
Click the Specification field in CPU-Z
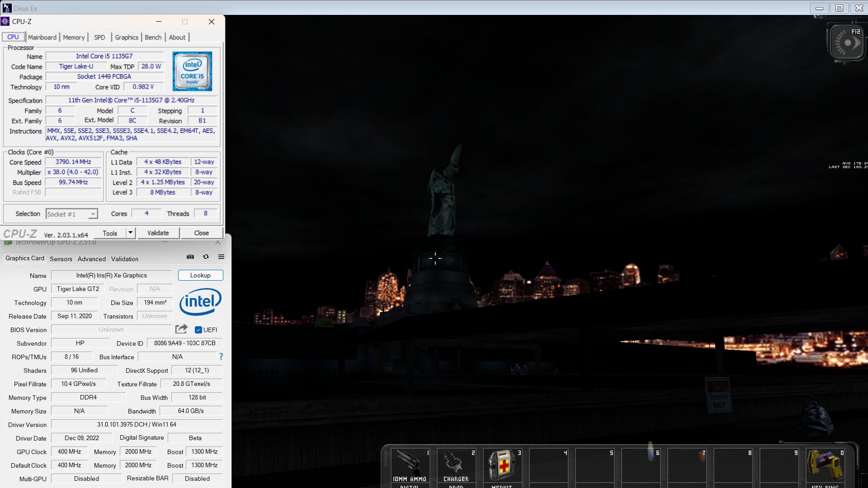(131, 100)
